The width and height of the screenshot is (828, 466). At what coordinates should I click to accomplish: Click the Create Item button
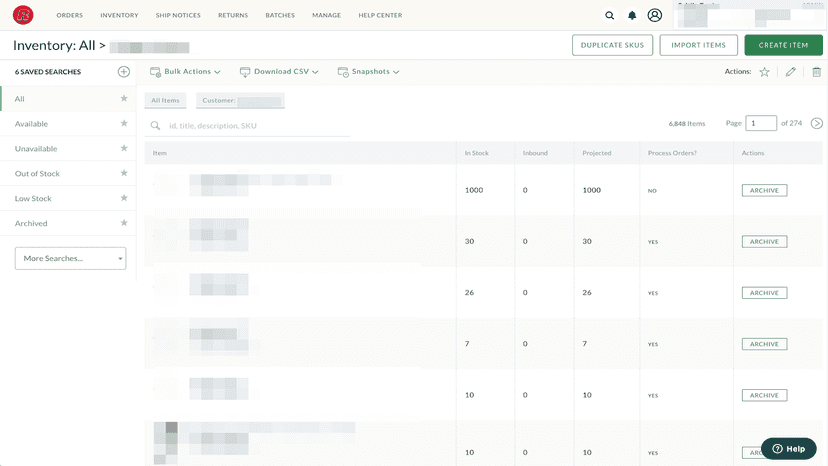[x=784, y=45]
